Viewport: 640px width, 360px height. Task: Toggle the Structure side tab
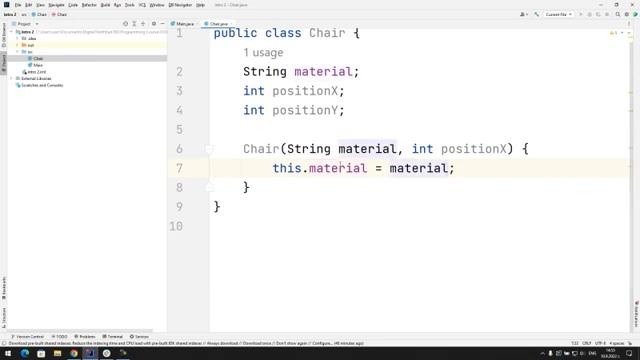4,318
